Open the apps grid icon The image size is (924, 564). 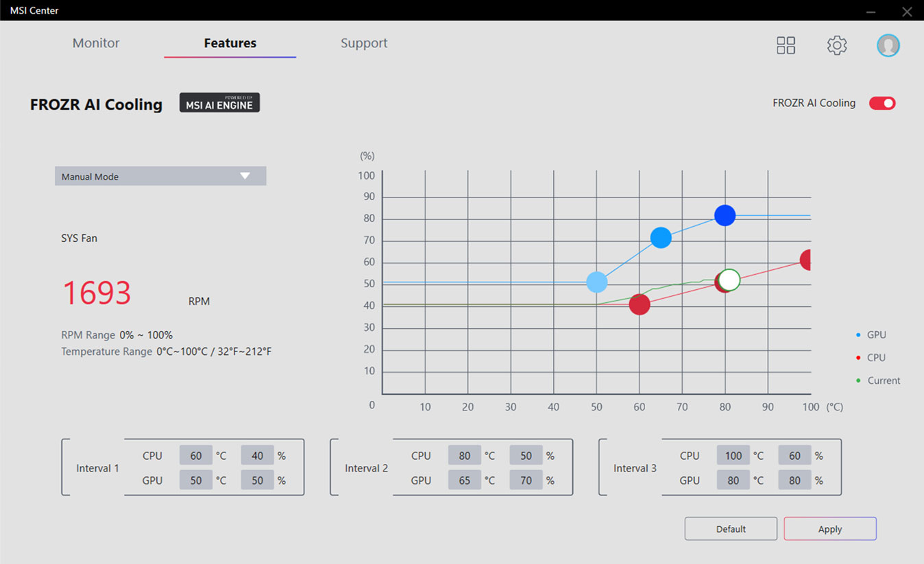tap(786, 45)
